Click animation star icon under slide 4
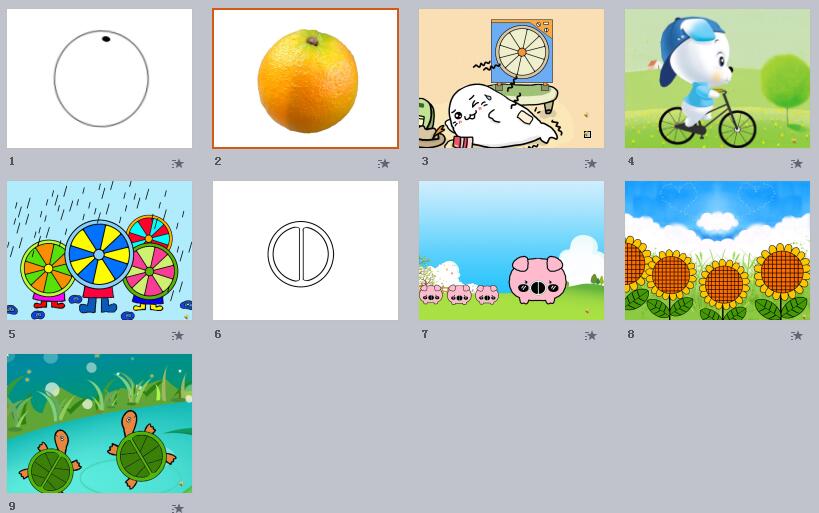The image size is (819, 513). click(x=796, y=164)
